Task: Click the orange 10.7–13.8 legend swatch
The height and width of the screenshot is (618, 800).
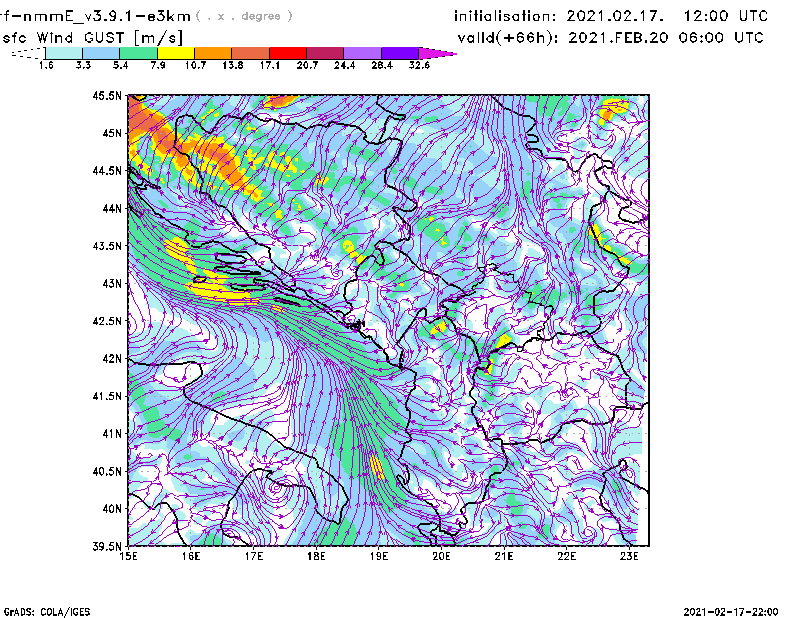Action: [x=213, y=53]
